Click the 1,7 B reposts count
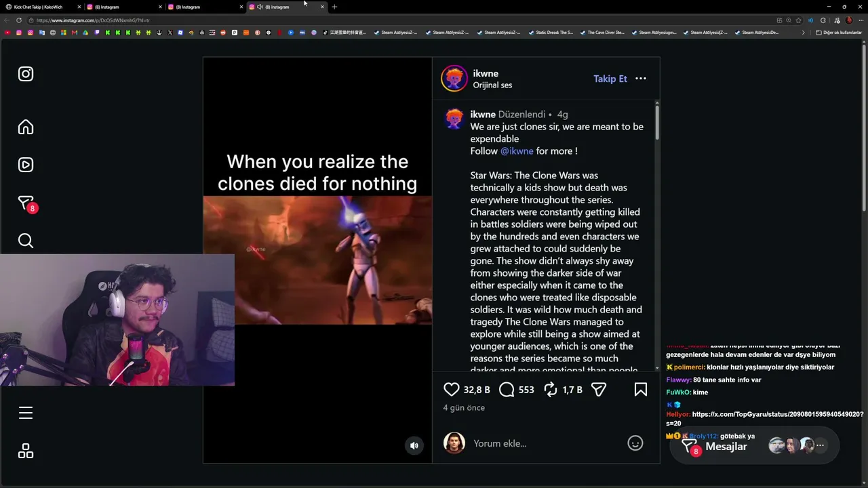Screen dimensions: 868x488 pos(572,390)
